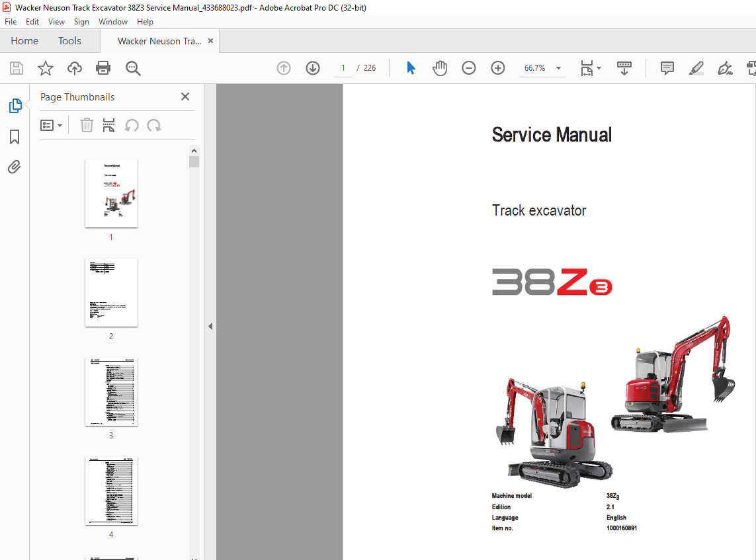The width and height of the screenshot is (756, 560).
Task: Open the Bookmarks sidebar panel
Action: (15, 137)
